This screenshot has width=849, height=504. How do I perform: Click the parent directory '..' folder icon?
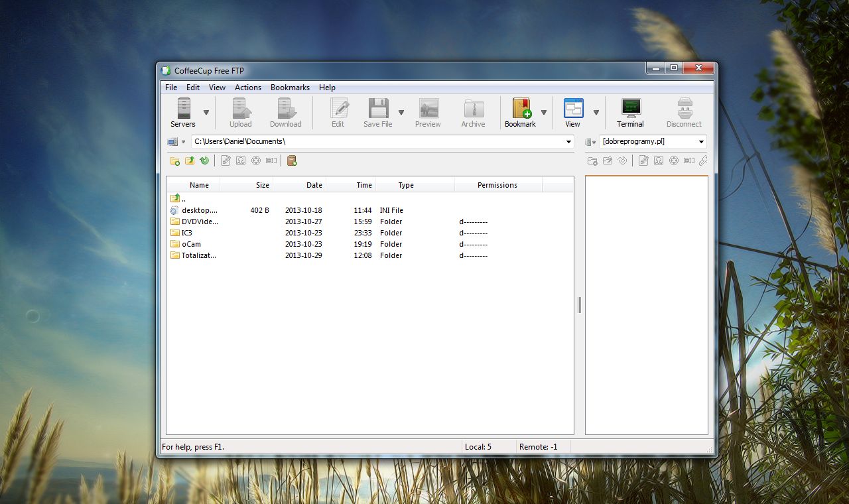(x=175, y=198)
